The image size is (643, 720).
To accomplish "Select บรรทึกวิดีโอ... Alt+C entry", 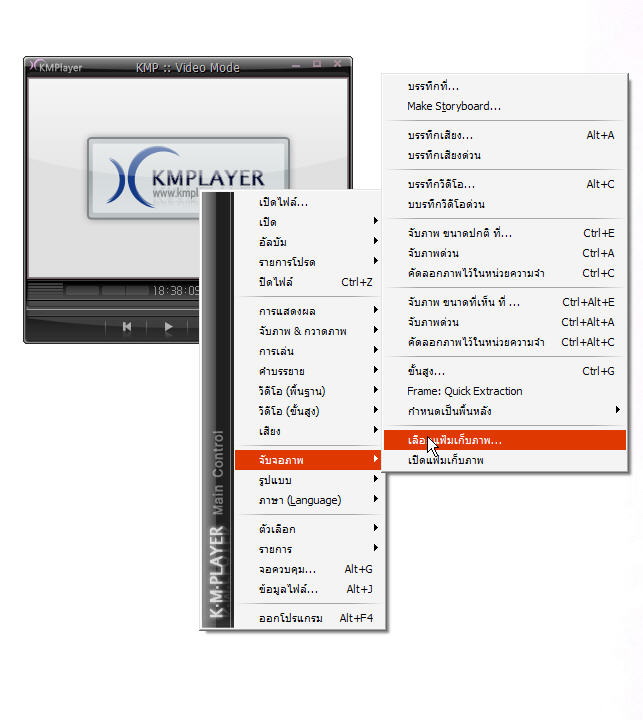I will pos(504,184).
